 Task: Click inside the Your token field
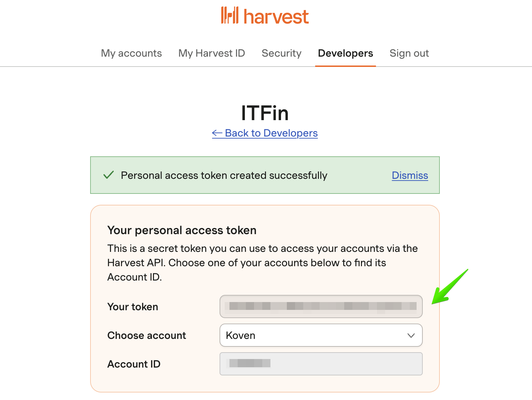(x=321, y=306)
